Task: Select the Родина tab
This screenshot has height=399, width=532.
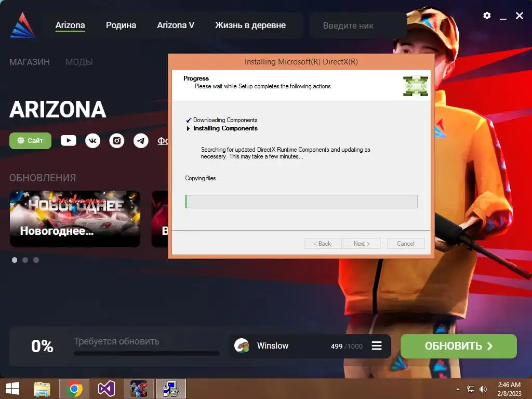Action: tap(121, 25)
